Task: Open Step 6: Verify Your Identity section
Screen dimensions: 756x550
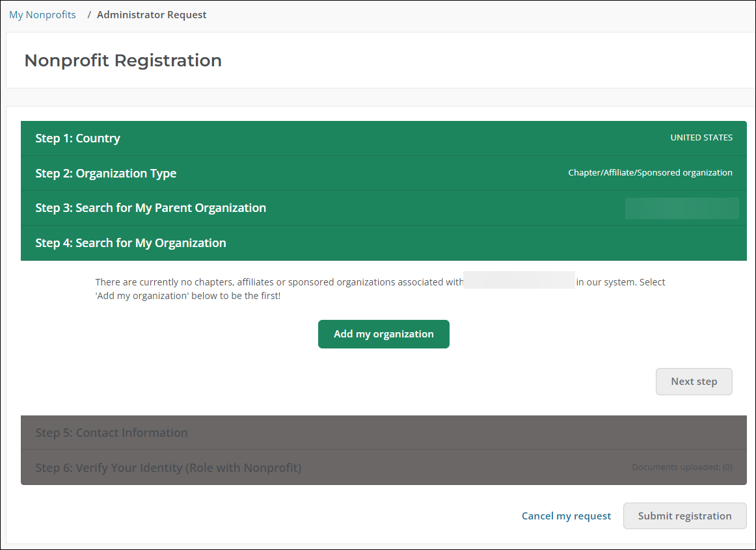Action: pyautogui.click(x=169, y=468)
